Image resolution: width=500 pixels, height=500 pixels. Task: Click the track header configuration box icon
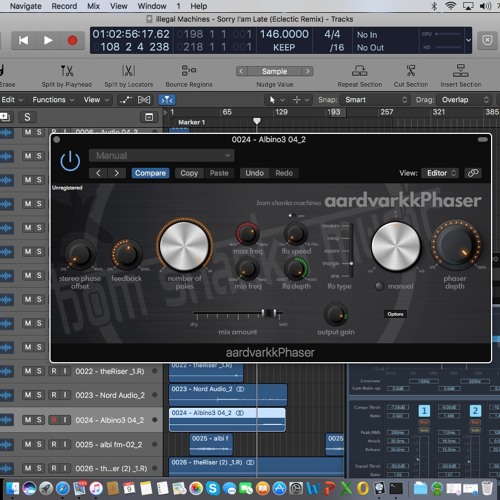[x=149, y=117]
